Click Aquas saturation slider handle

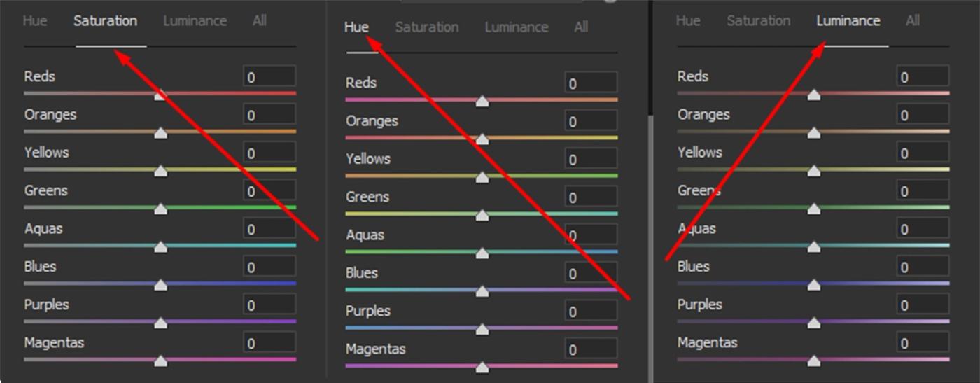coord(160,246)
